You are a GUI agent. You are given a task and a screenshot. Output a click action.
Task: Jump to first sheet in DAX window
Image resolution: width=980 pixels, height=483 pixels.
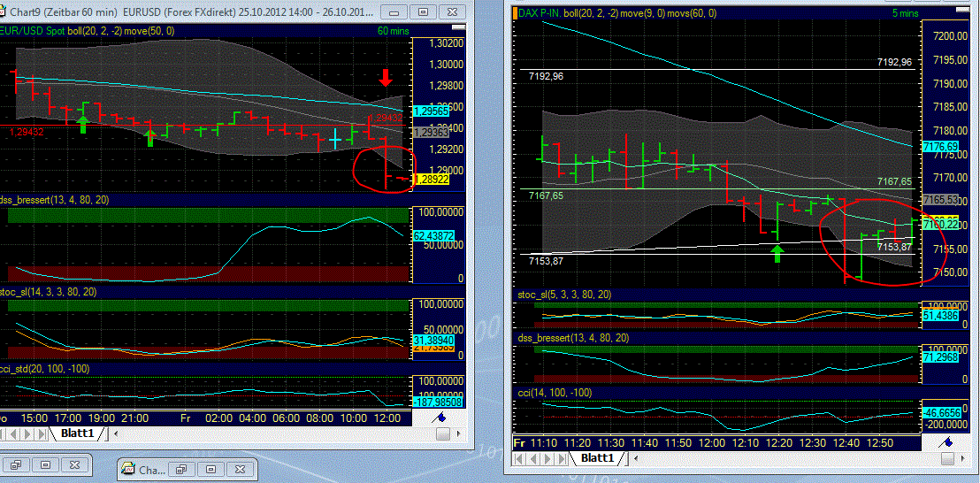(520, 458)
